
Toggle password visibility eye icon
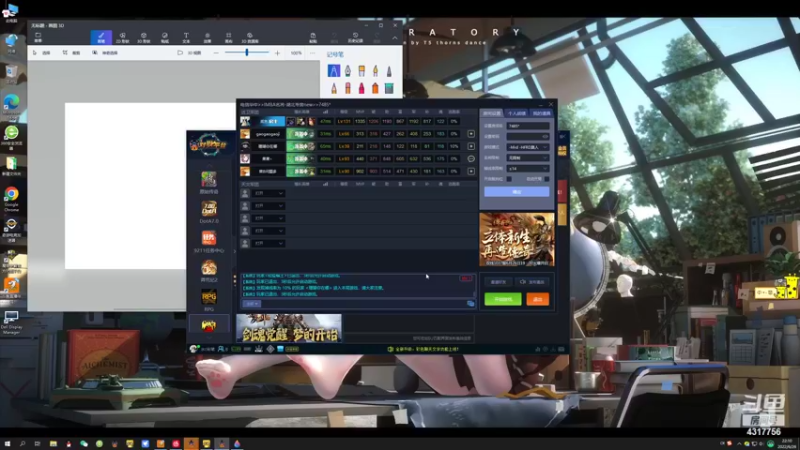545,136
